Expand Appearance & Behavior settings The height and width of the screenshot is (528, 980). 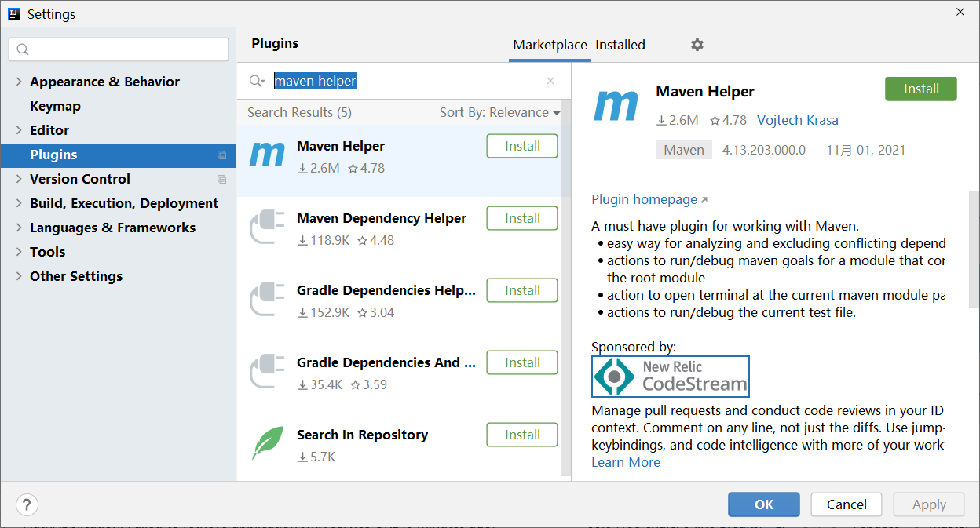tap(19, 82)
